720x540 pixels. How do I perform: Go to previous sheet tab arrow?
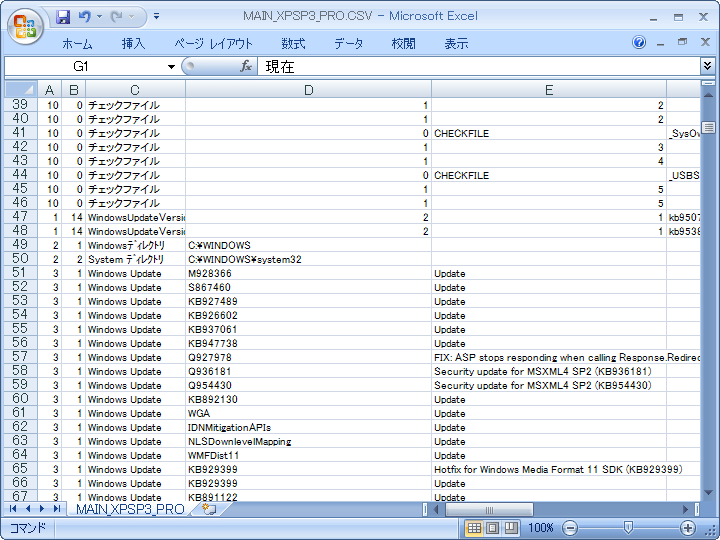(x=28, y=508)
